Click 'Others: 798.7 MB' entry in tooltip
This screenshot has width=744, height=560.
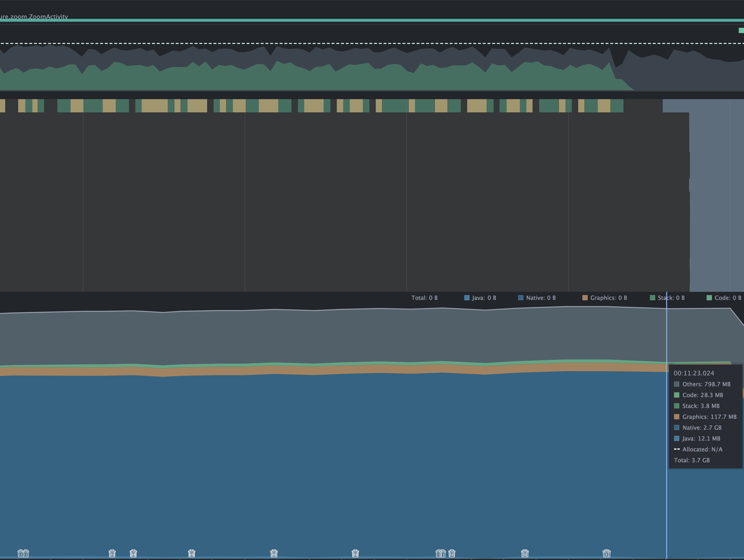(706, 384)
